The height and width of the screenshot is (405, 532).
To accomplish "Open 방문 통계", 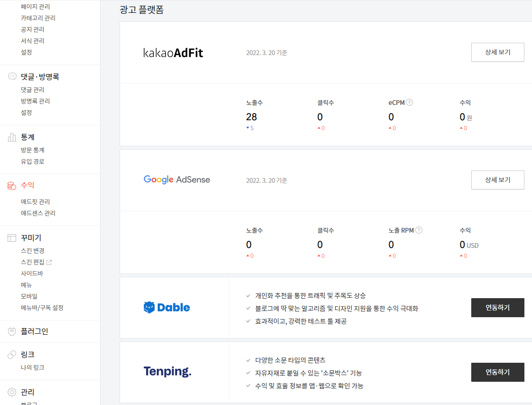I will [x=33, y=150].
